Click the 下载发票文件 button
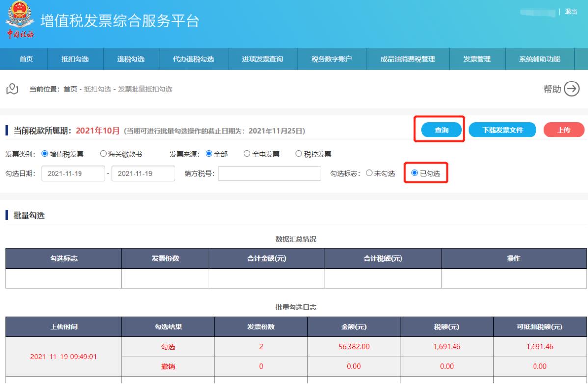588x384 pixels. click(502, 130)
